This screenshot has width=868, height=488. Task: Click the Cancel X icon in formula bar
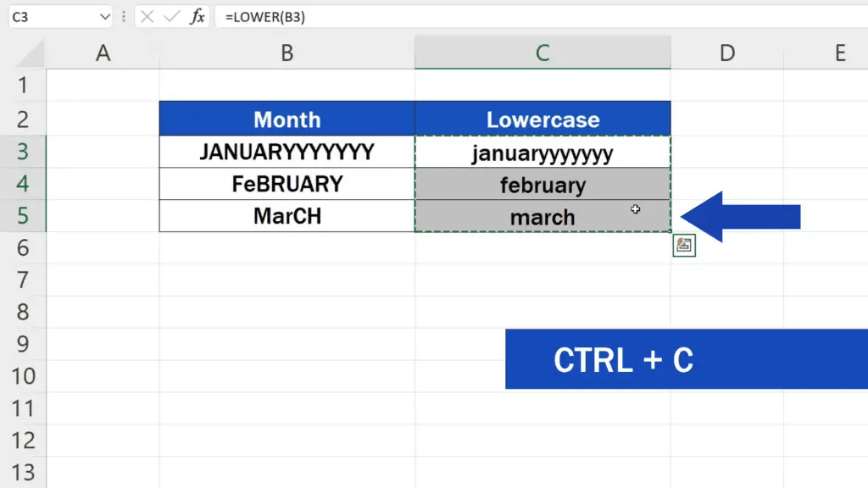pos(148,17)
